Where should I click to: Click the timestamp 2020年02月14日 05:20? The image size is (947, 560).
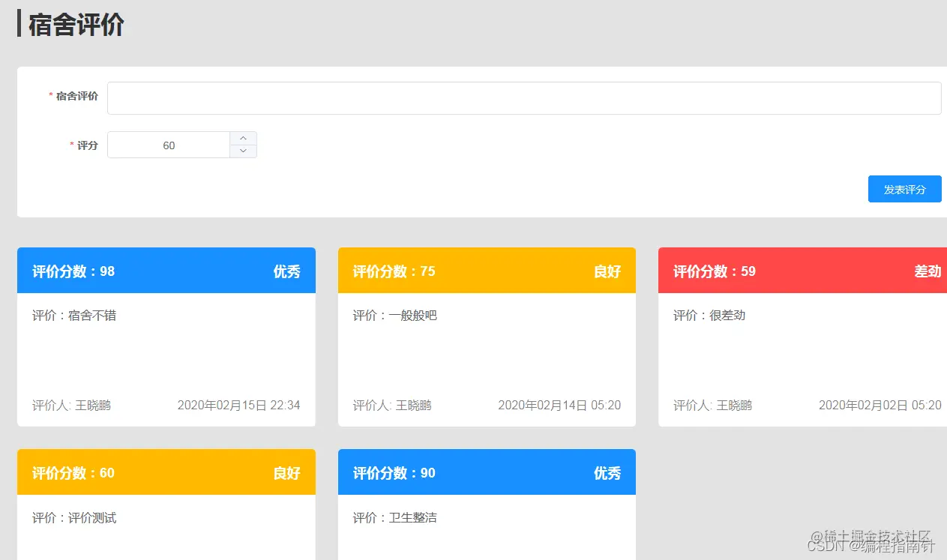(x=559, y=406)
